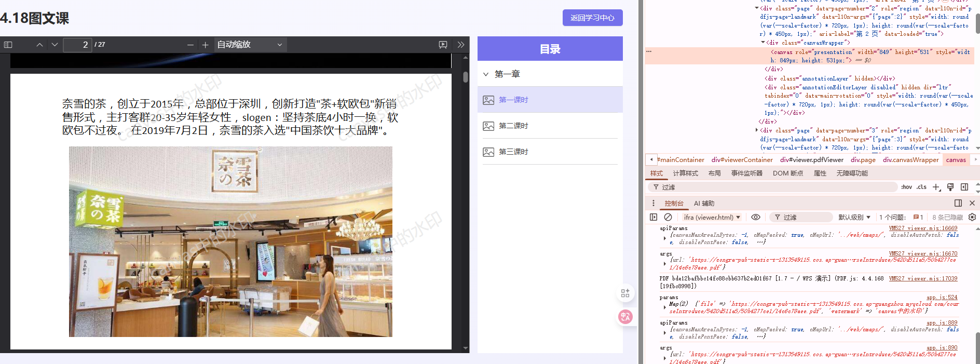Click image icon beside 第一课时
980x364 pixels.
point(488,100)
